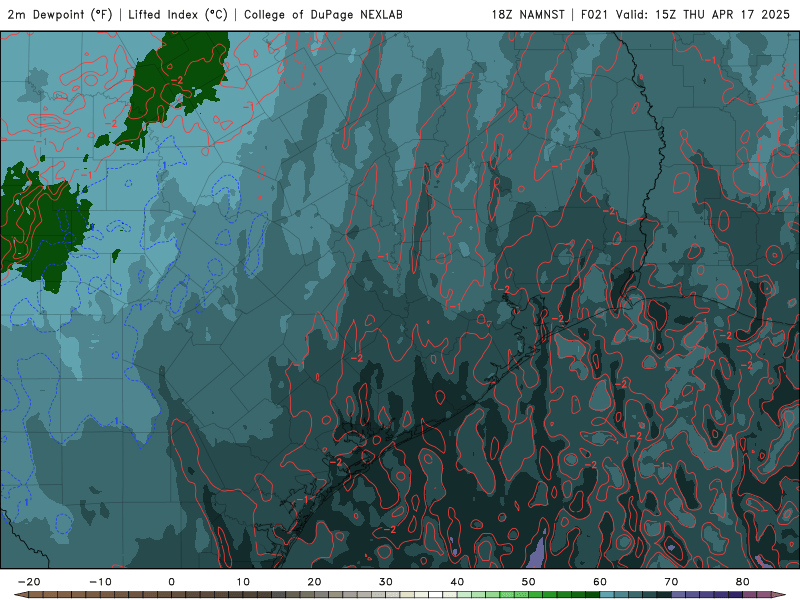The height and width of the screenshot is (600, 800).
Task: Click the "18Z NAMNST" model run label
Action: coord(528,15)
